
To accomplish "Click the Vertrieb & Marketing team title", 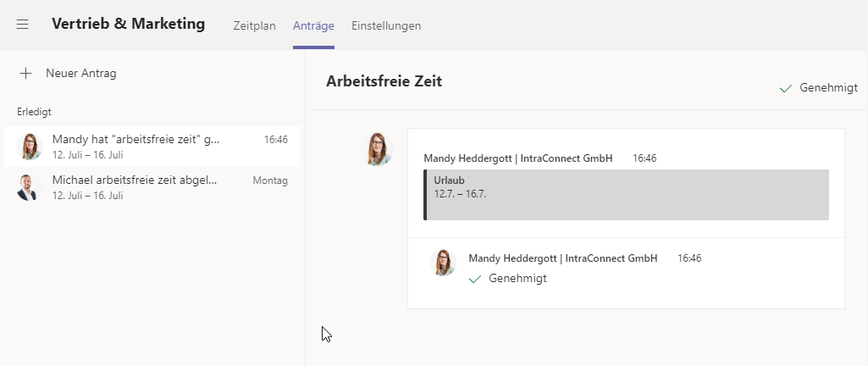I will pyautogui.click(x=129, y=24).
